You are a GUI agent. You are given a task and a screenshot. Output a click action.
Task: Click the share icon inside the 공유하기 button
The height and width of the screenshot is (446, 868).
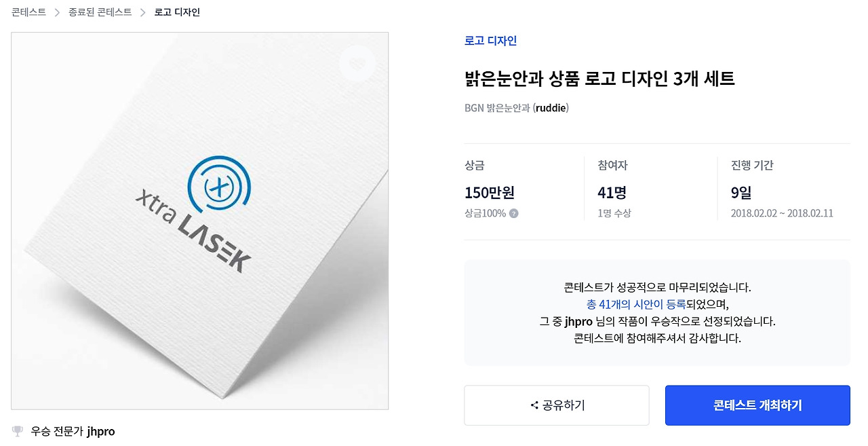tap(534, 405)
